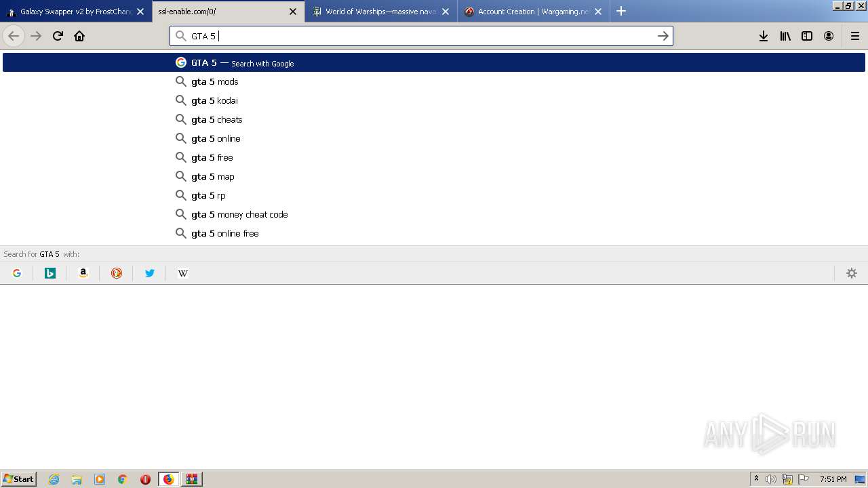Open the Firefox home page
This screenshot has width=868, height=488.
pyautogui.click(x=79, y=36)
